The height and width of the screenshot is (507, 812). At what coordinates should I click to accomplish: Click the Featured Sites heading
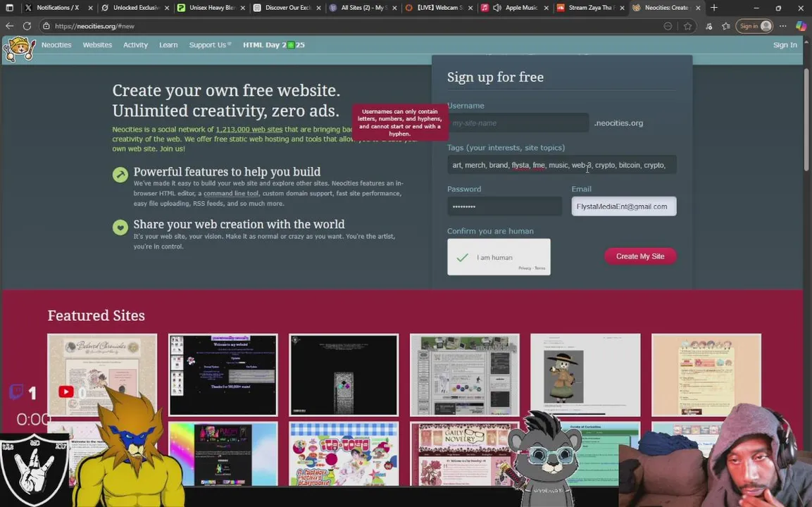point(96,315)
